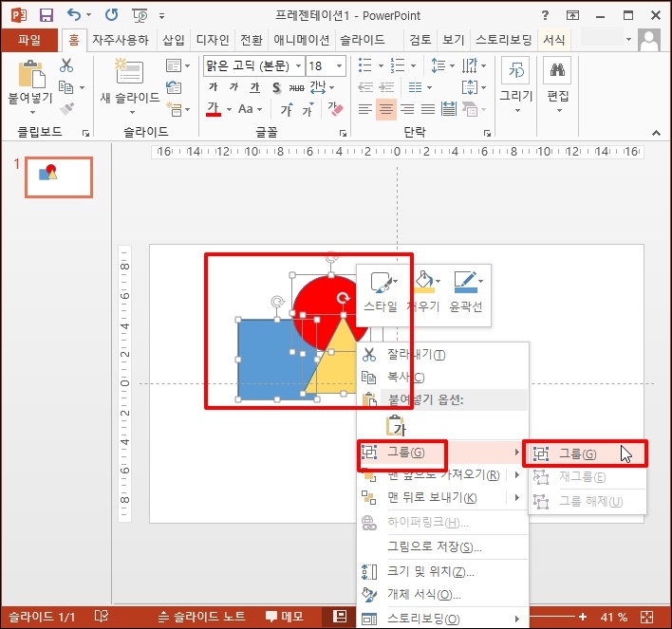Click ribbon display options icon
Screen dimensions: 672x629
(572, 15)
